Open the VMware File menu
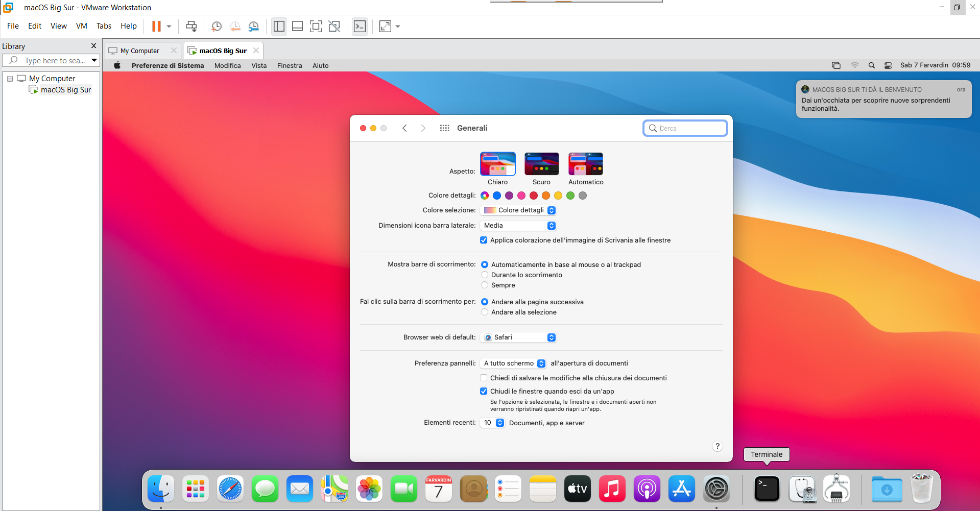This screenshot has height=511, width=980. pyautogui.click(x=13, y=26)
